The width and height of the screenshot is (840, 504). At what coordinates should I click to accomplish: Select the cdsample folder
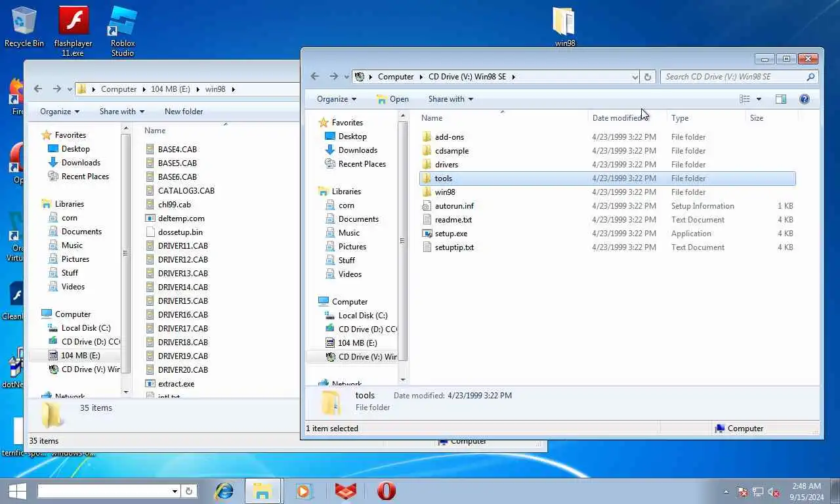point(451,151)
